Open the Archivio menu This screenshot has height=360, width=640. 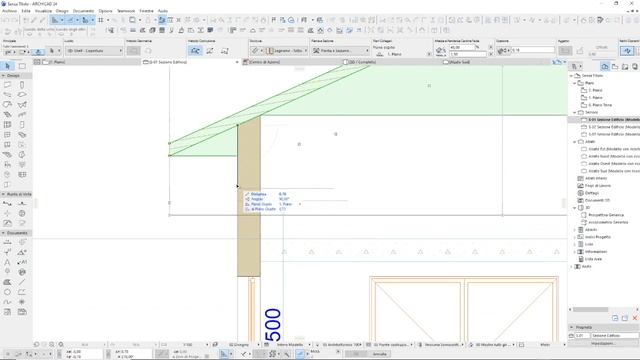tap(9, 11)
